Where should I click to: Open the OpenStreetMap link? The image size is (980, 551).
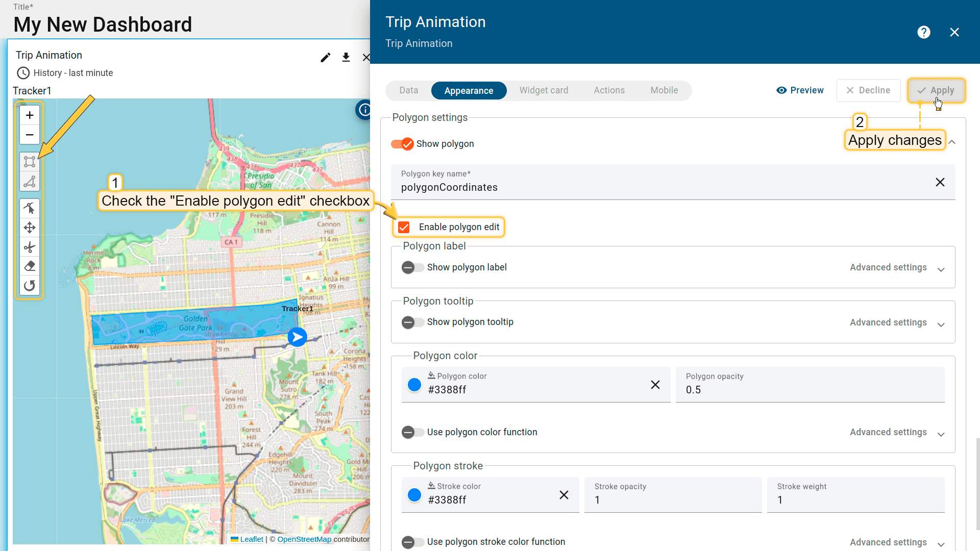pyautogui.click(x=304, y=539)
